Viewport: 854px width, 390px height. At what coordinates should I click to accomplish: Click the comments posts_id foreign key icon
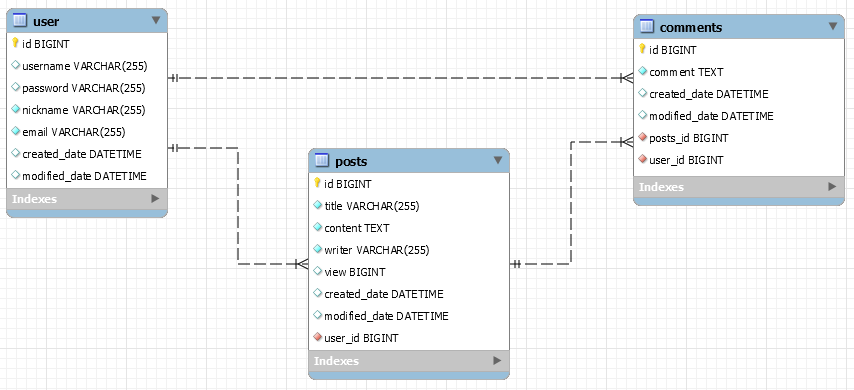(642, 137)
